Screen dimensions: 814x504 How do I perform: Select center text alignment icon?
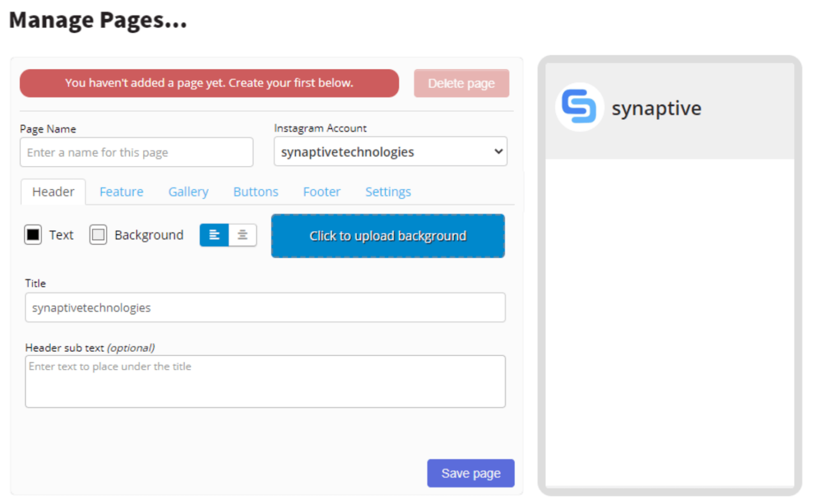(x=243, y=235)
